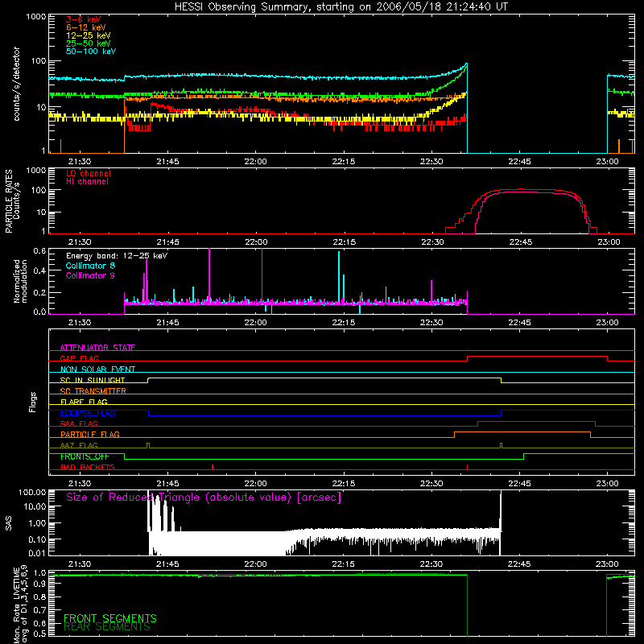Click 22:30 time label under modulation panel
This screenshot has width=644, height=644.
pyautogui.click(x=431, y=323)
